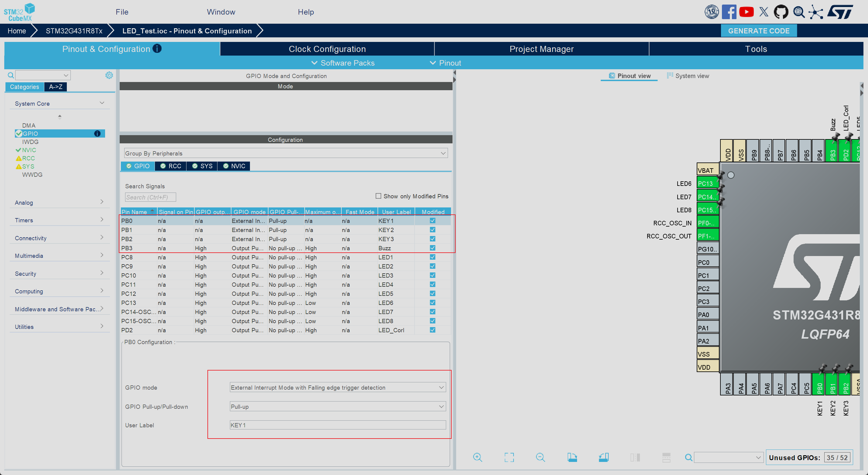Open the File menu
Image resolution: width=868 pixels, height=475 pixels.
point(122,12)
